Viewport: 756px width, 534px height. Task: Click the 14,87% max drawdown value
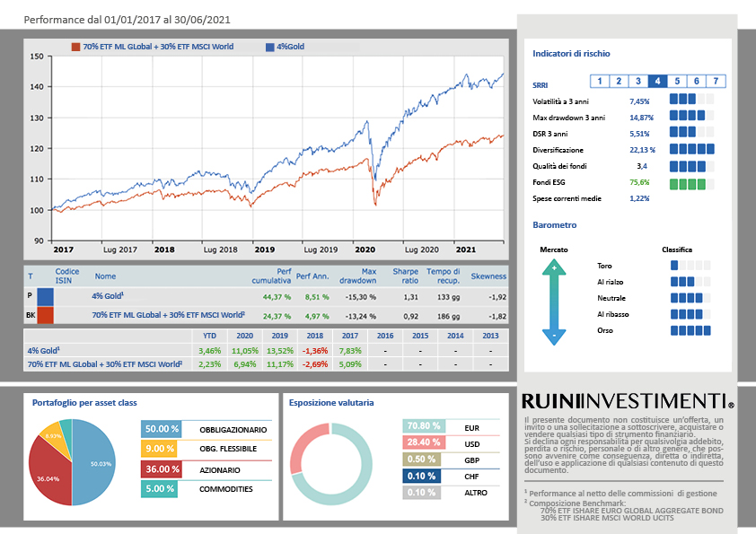click(641, 118)
